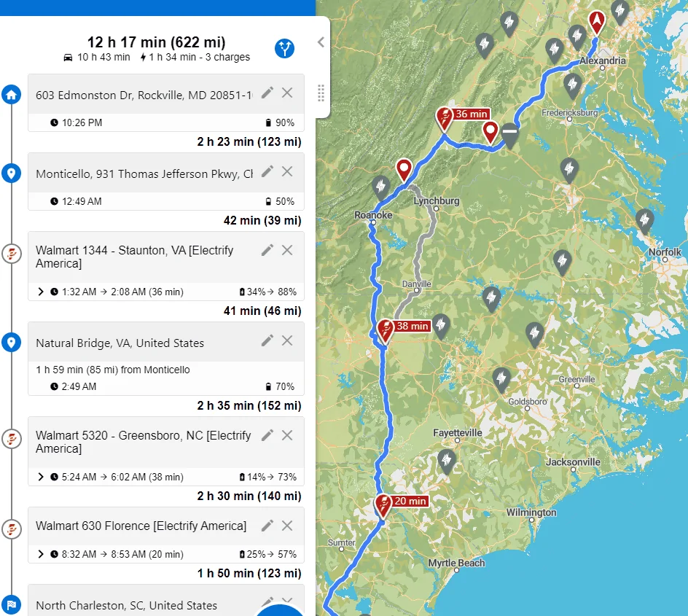
Task: Open the 20 min charger marker on the map
Action: [383, 505]
